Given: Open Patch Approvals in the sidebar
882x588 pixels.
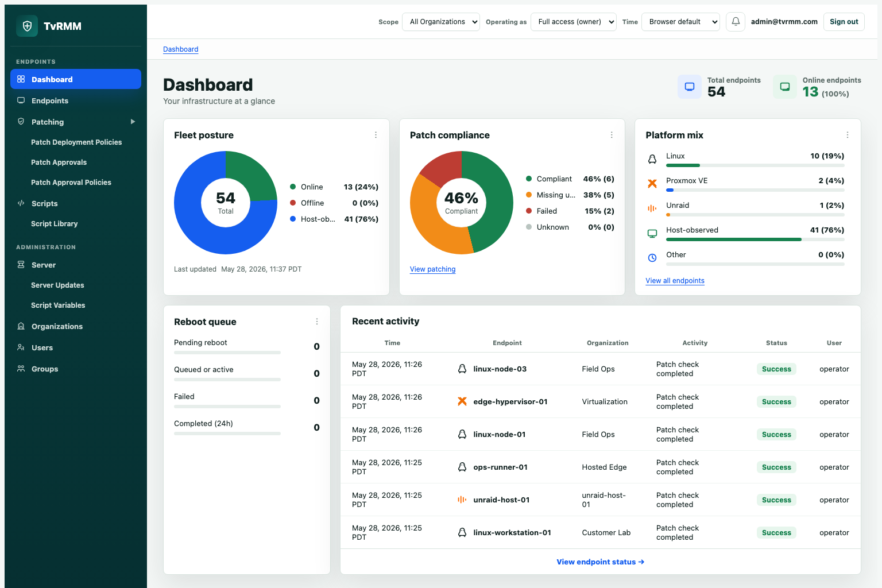Looking at the screenshot, I should (x=59, y=162).
